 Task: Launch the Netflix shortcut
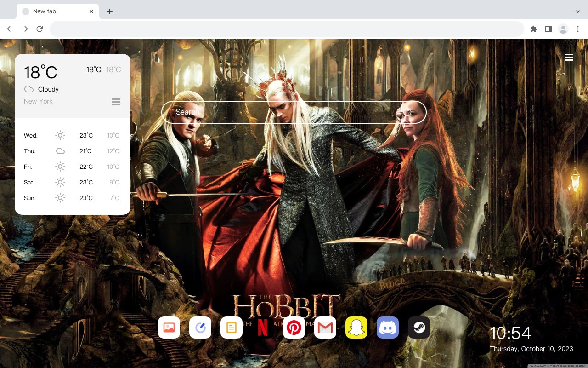tap(263, 328)
